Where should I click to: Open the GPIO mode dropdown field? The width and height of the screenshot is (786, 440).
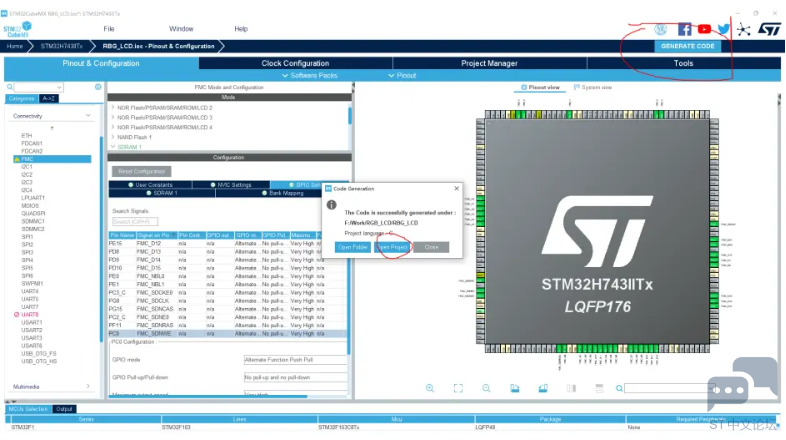coord(295,360)
